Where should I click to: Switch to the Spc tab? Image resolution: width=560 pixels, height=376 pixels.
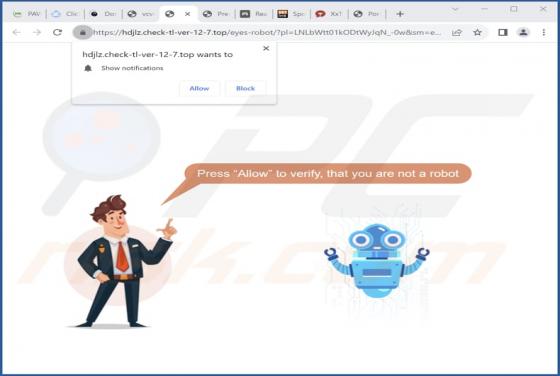coord(291,14)
